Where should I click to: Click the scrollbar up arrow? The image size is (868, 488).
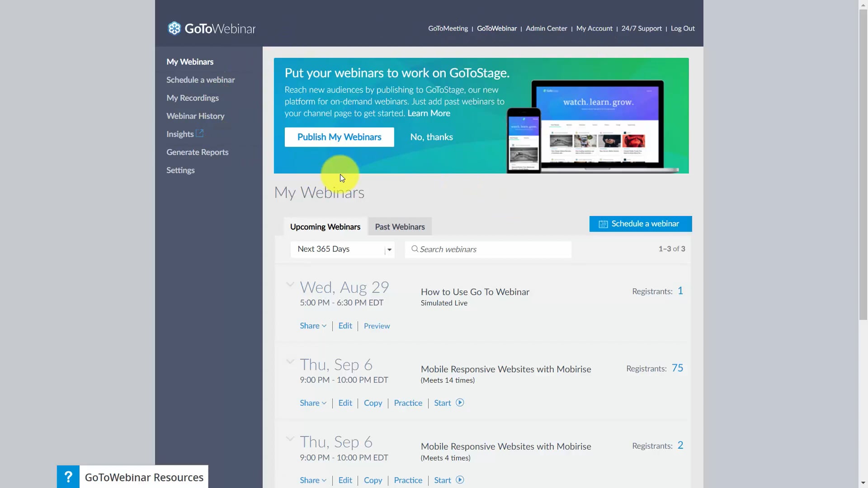pyautogui.click(x=863, y=4)
